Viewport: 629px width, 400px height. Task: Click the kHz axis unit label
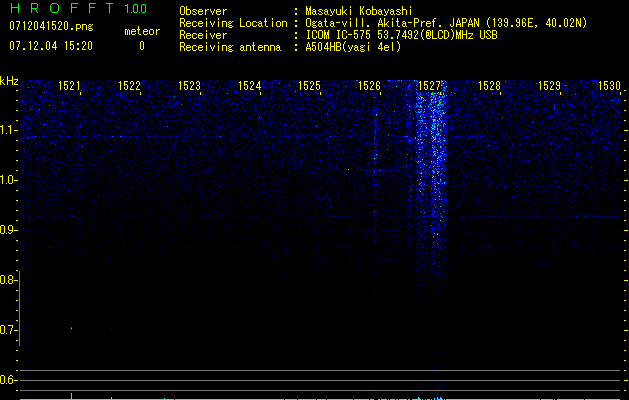(9, 81)
